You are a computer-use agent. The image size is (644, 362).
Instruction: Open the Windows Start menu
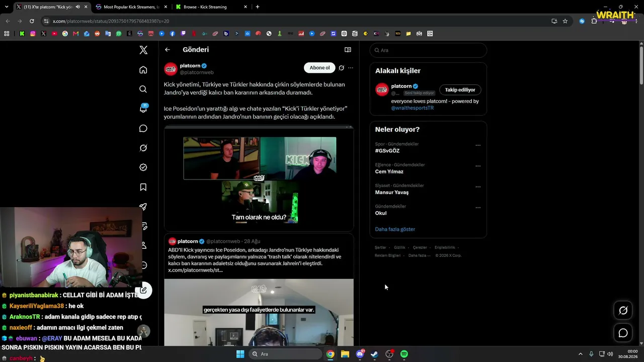click(x=240, y=354)
